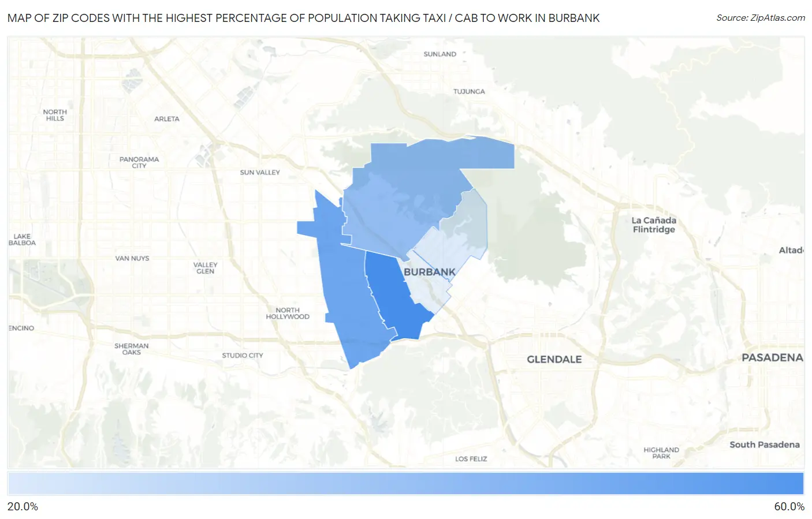Screen dimensions: 812x519
Task: Click the VAN NUYS map label
Action: click(132, 259)
